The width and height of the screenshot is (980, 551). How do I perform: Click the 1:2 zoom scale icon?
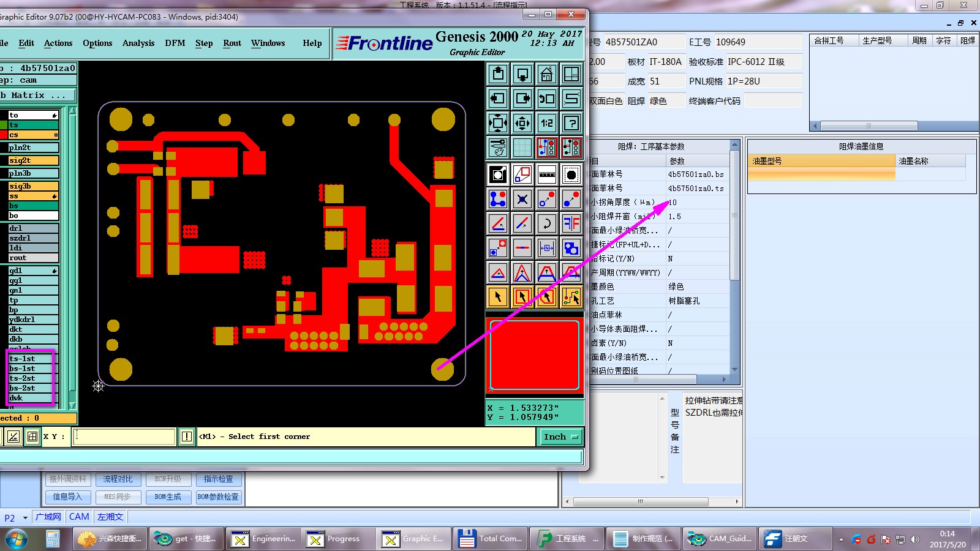pos(547,123)
